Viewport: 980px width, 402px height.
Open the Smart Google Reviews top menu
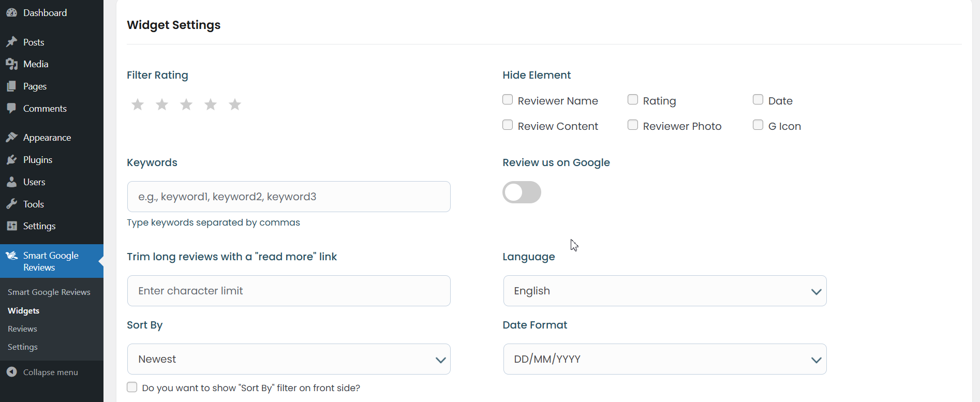coord(52,261)
